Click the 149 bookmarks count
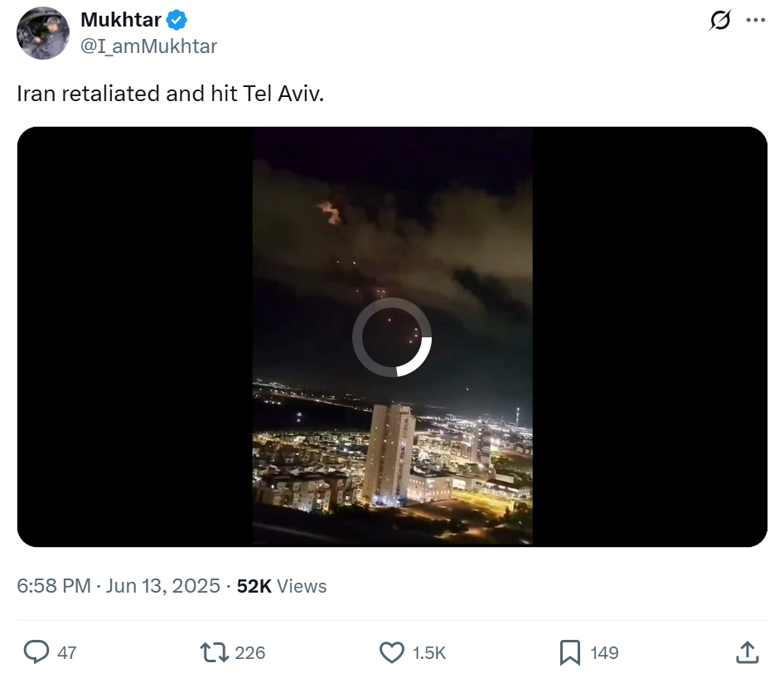Image resolution: width=784 pixels, height=678 pixels. tap(604, 653)
